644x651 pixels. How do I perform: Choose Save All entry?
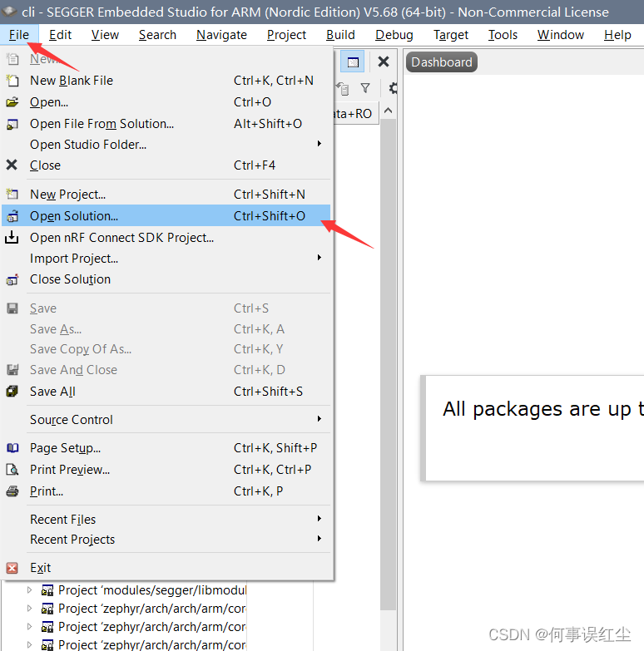(166, 391)
